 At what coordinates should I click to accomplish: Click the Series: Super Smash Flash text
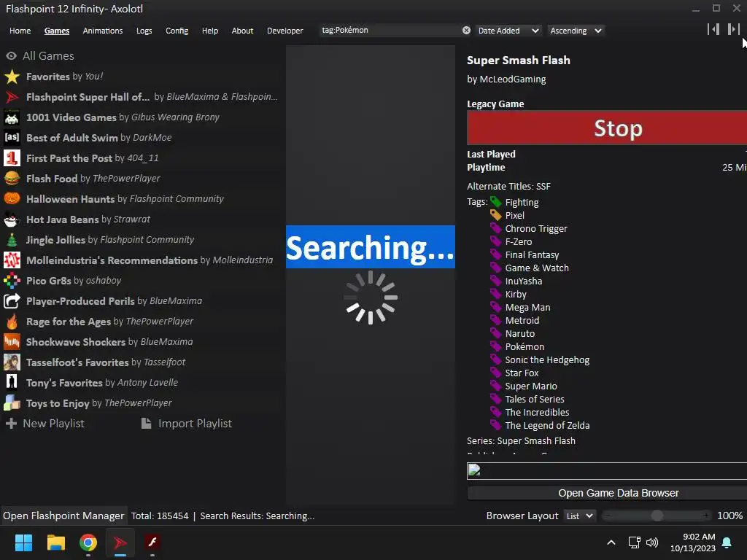(521, 441)
